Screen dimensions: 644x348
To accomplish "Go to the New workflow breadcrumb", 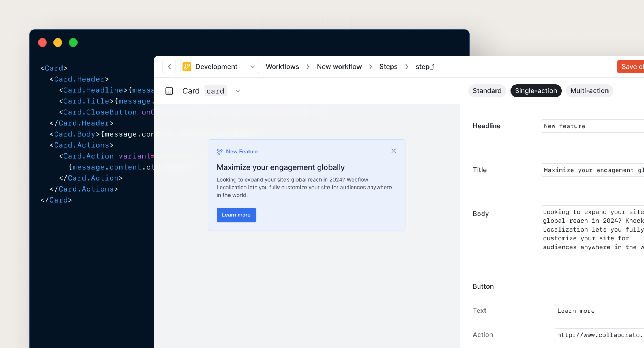I will 339,66.
